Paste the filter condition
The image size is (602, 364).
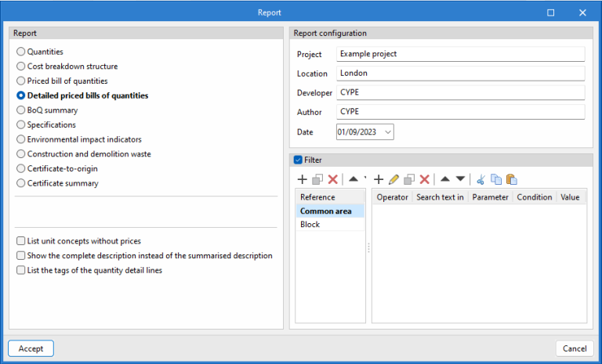[x=511, y=179]
